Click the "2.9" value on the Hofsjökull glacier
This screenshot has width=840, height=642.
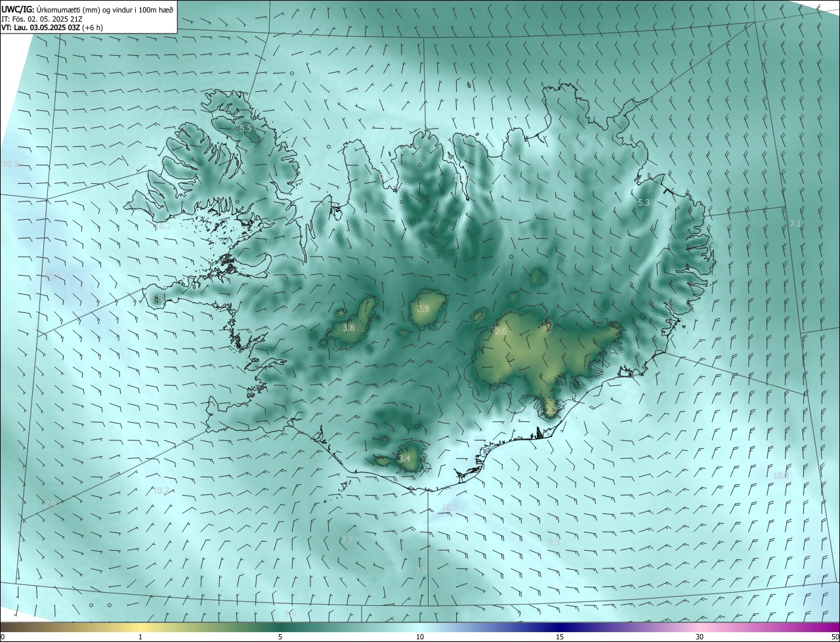pos(423,309)
